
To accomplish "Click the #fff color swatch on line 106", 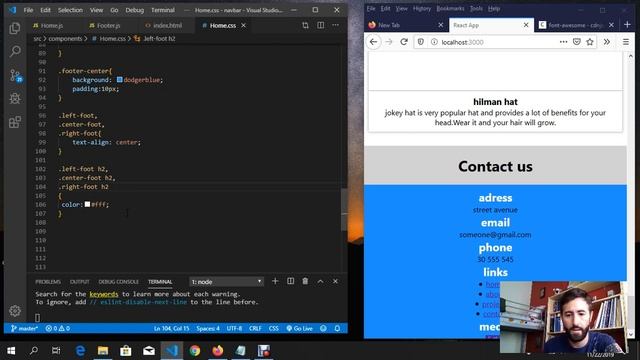I will coord(87,204).
